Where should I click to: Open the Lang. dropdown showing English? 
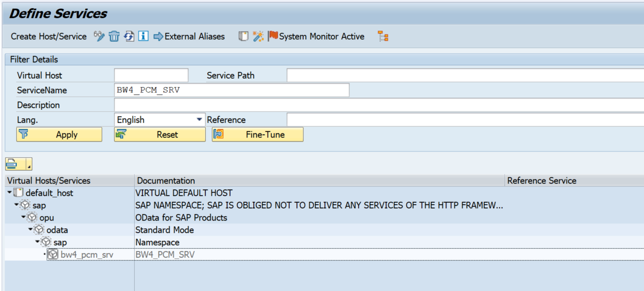(x=199, y=120)
